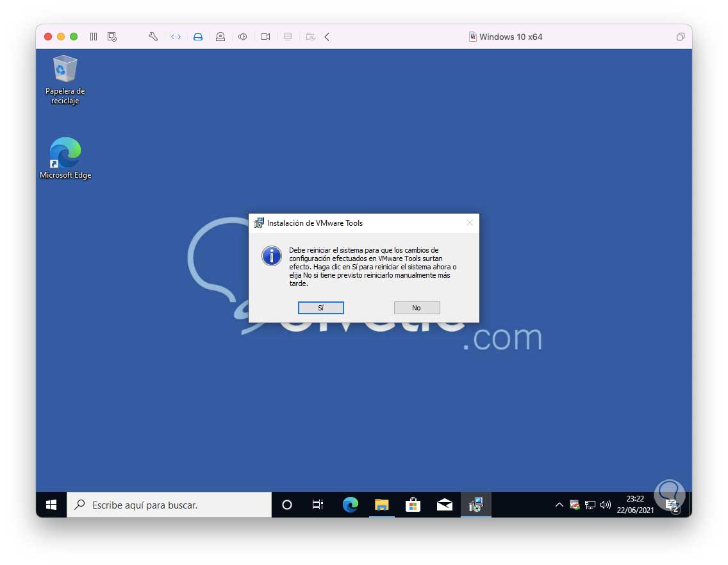
Task: Open the snapshot icon in the VMware toolbar
Action: [112, 37]
